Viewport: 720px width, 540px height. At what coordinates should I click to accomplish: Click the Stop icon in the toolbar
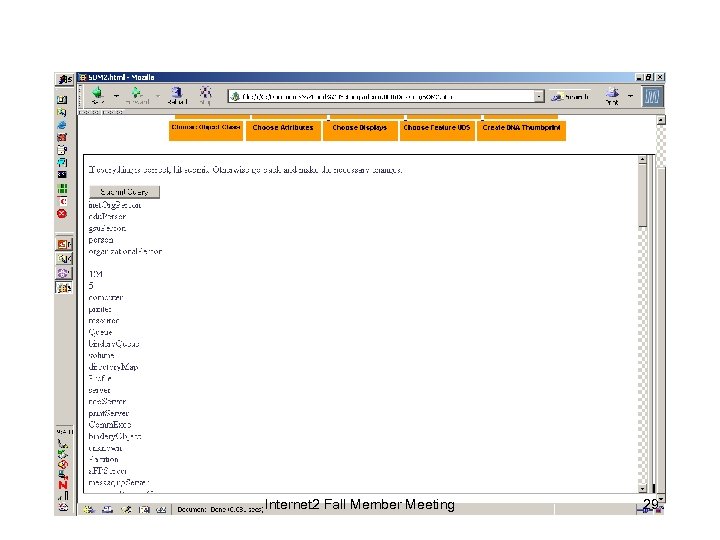(x=205, y=93)
